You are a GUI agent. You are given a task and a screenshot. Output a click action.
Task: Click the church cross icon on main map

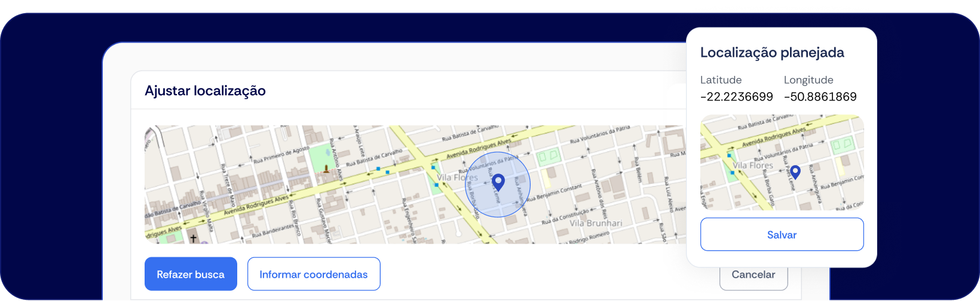193,238
